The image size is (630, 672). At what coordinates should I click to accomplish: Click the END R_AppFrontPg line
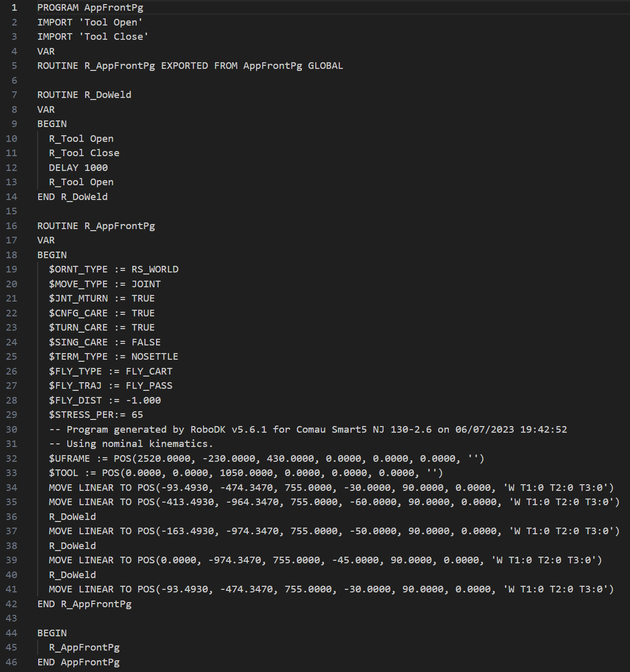pos(84,604)
